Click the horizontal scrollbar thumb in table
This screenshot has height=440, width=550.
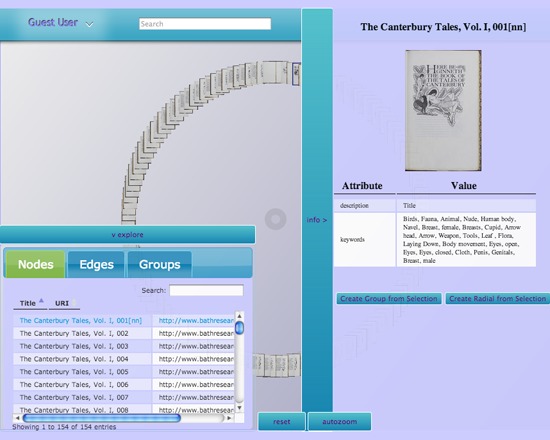[101, 418]
